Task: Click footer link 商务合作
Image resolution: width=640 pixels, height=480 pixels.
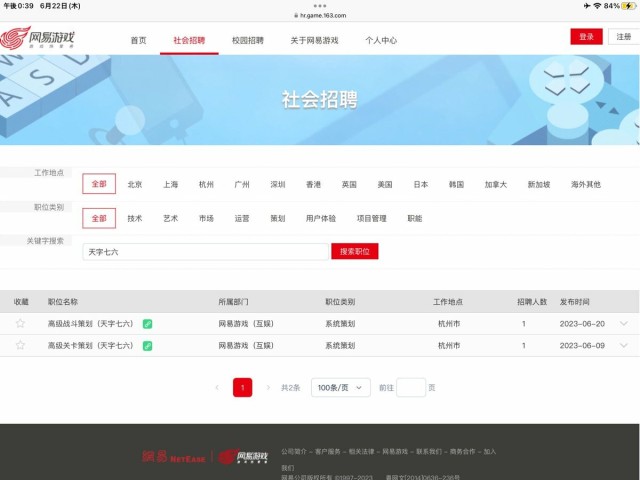Action: point(462,451)
